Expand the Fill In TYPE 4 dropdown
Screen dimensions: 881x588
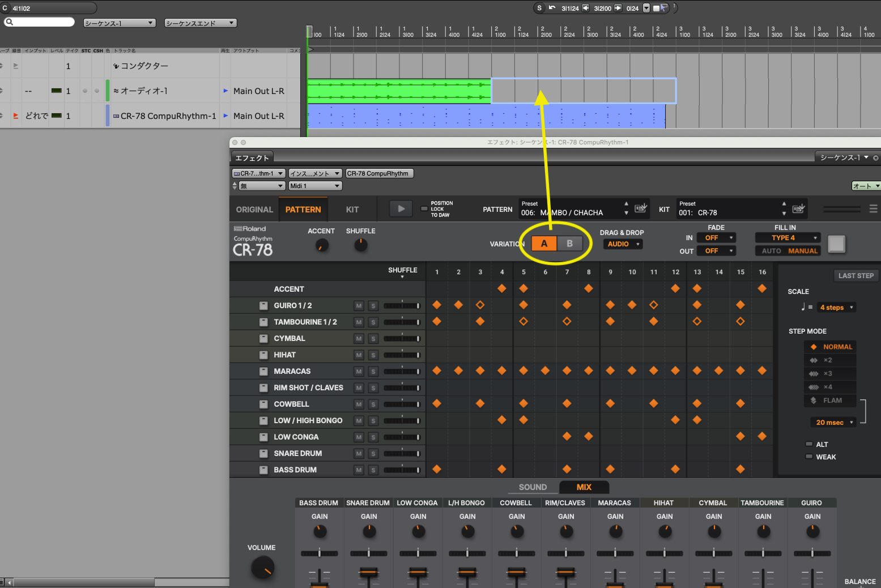[x=787, y=238]
